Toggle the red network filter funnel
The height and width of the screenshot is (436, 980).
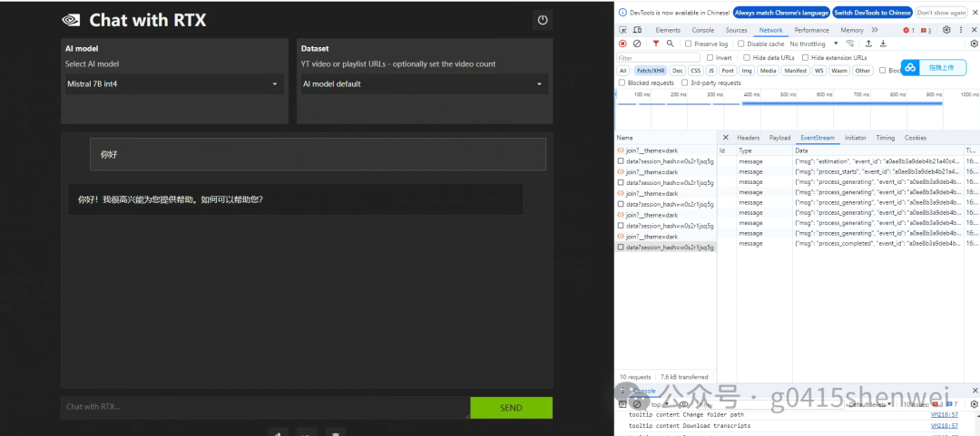click(x=656, y=44)
